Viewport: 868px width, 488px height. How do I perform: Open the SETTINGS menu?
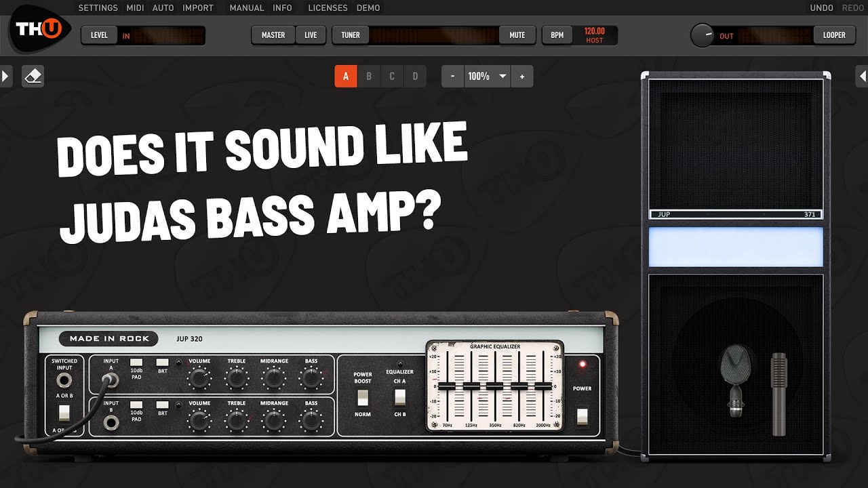click(99, 8)
